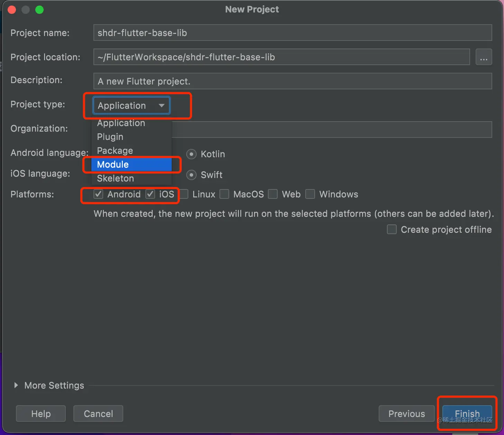The width and height of the screenshot is (504, 435).
Task: Choose Application in the project type list
Action: 132,123
